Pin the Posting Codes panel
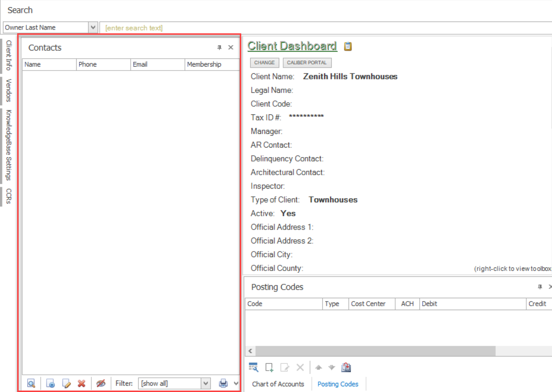 click(540, 287)
